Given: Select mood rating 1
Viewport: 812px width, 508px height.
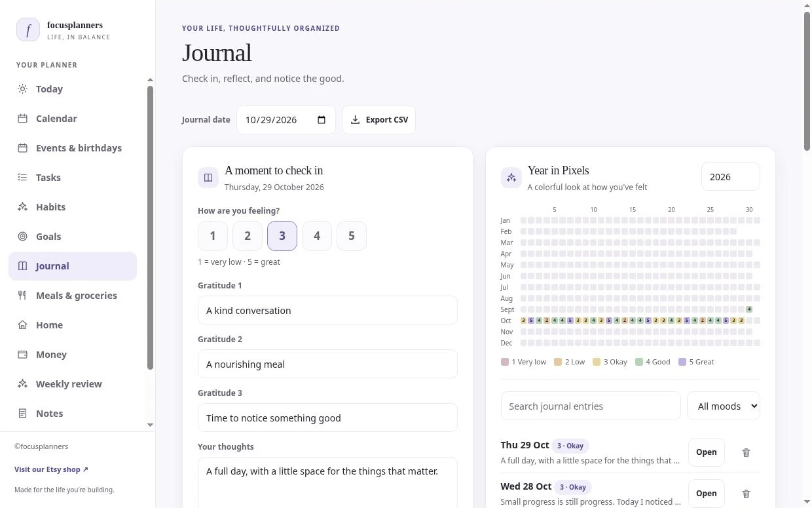Looking at the screenshot, I should pos(213,236).
